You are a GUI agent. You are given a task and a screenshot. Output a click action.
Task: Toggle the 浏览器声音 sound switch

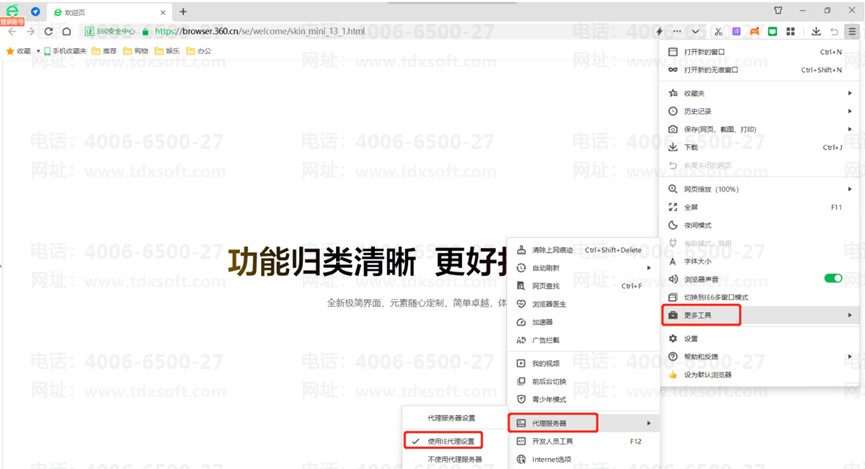(832, 278)
